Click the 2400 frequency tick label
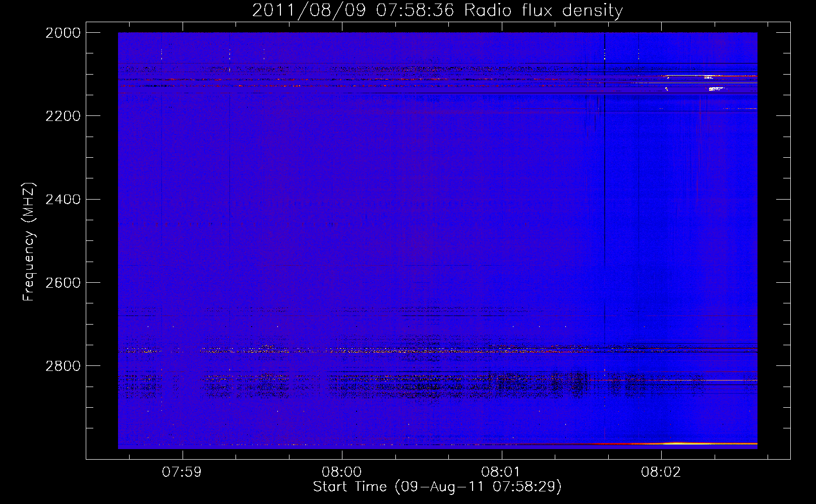The height and width of the screenshot is (504, 816). 63,199
